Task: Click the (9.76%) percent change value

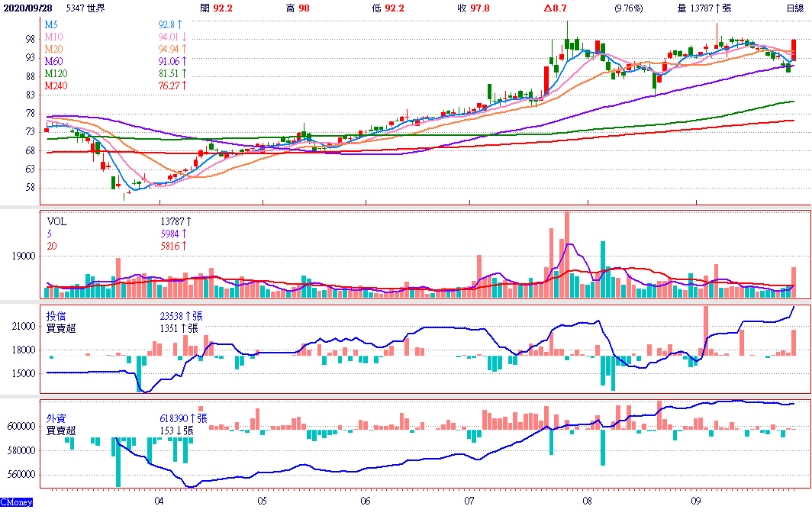Action: pyautogui.click(x=629, y=8)
